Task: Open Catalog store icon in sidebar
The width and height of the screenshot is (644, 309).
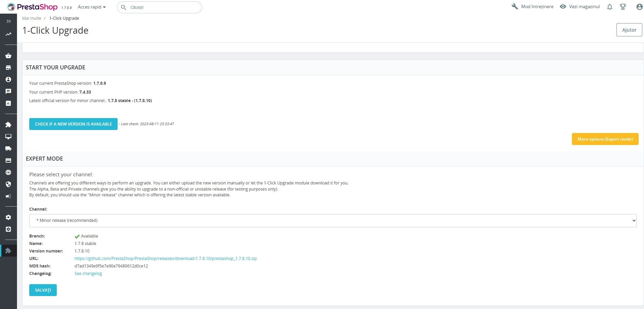Action: tap(8, 68)
